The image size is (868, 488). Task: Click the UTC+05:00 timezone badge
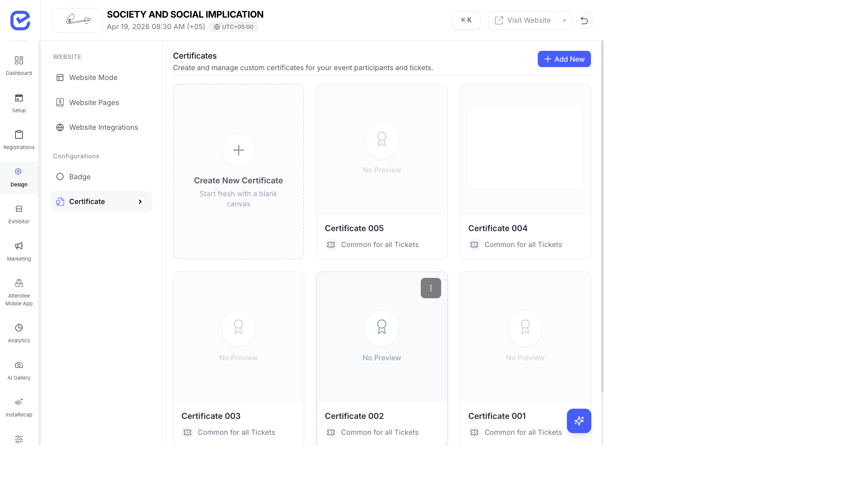click(x=234, y=27)
